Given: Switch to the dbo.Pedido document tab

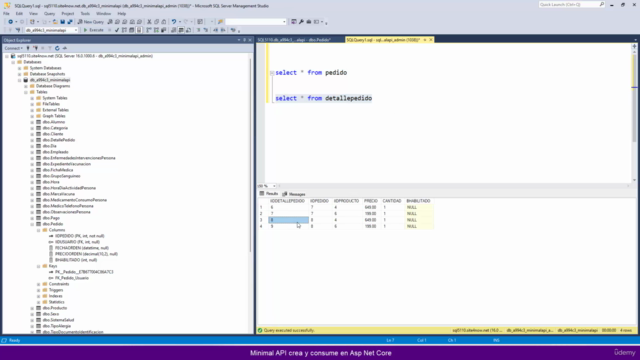Looking at the screenshot, I should [294, 40].
